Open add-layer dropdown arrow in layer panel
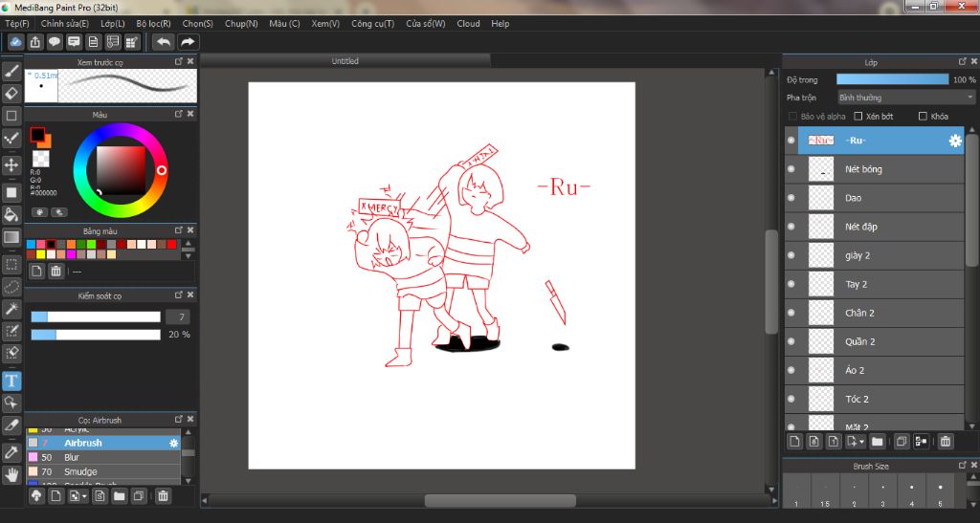This screenshot has width=980, height=523. [862, 441]
